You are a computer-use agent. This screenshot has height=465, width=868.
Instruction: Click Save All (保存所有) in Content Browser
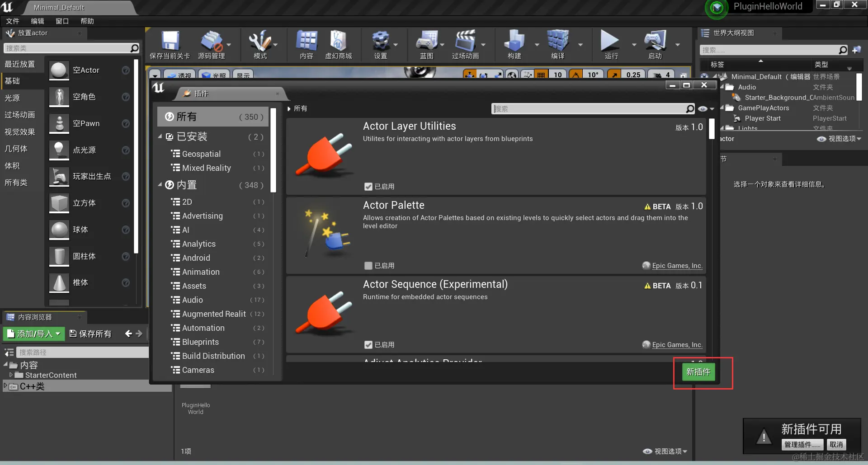(x=90, y=334)
